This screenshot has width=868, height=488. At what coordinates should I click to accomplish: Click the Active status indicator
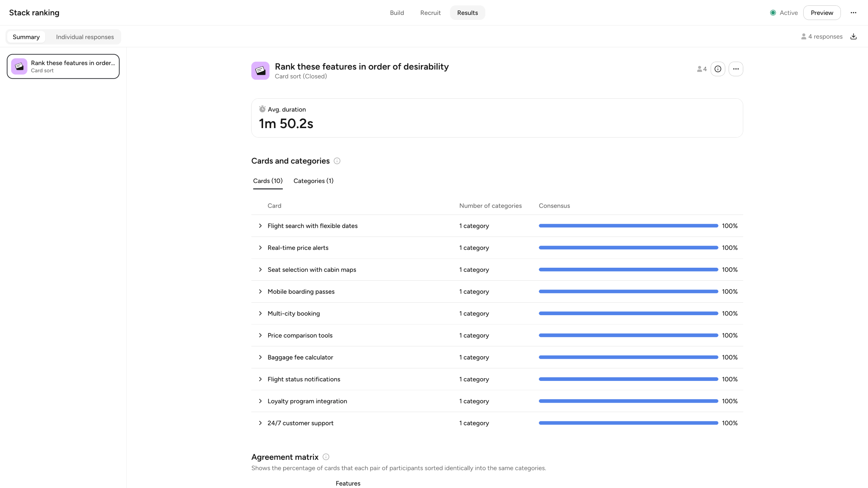784,13
